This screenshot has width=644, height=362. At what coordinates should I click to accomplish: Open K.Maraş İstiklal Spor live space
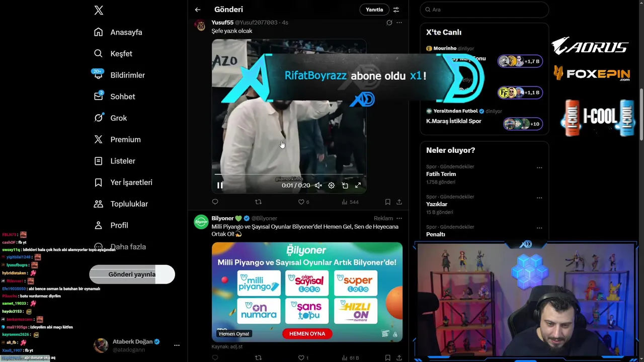point(484,117)
